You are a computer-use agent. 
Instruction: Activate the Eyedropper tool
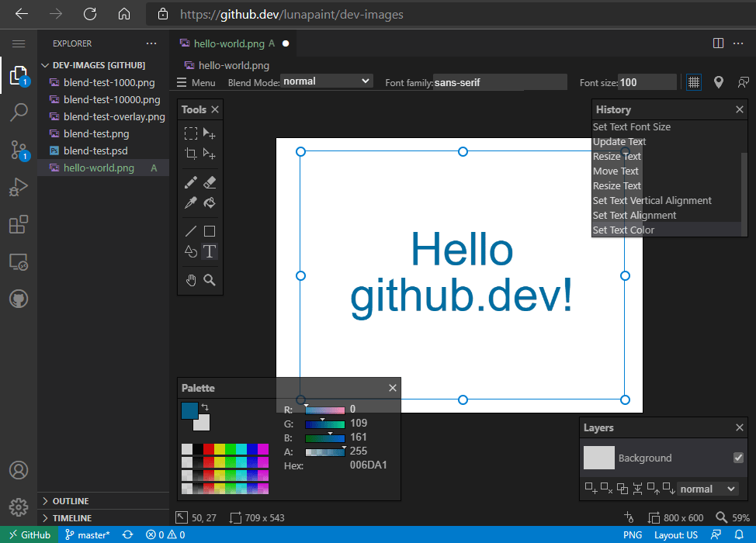[191, 202]
